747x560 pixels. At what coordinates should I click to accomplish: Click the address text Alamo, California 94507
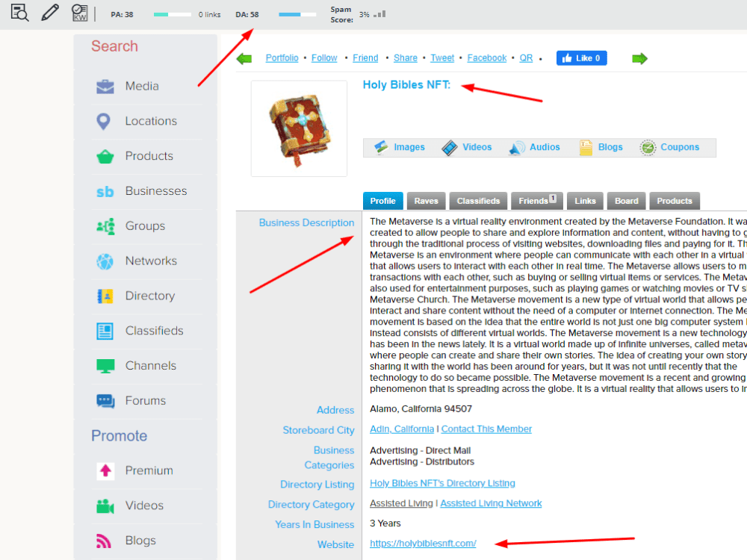click(421, 409)
